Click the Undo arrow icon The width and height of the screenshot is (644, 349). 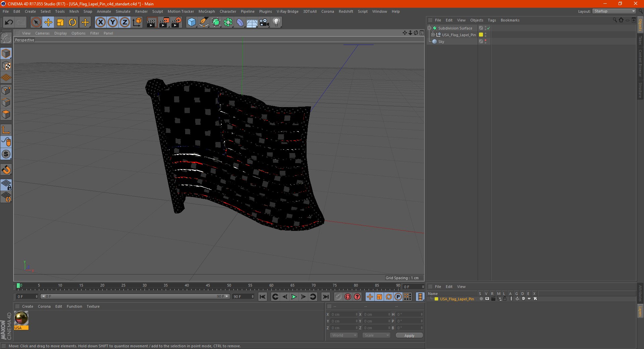click(9, 22)
